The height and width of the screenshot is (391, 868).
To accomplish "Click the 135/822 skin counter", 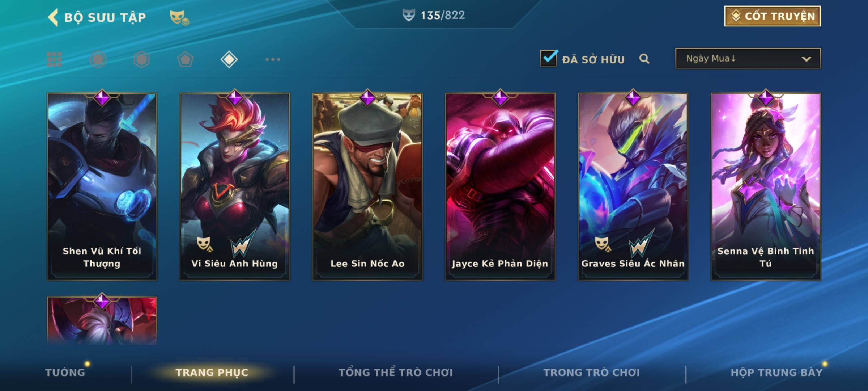I will tap(434, 15).
